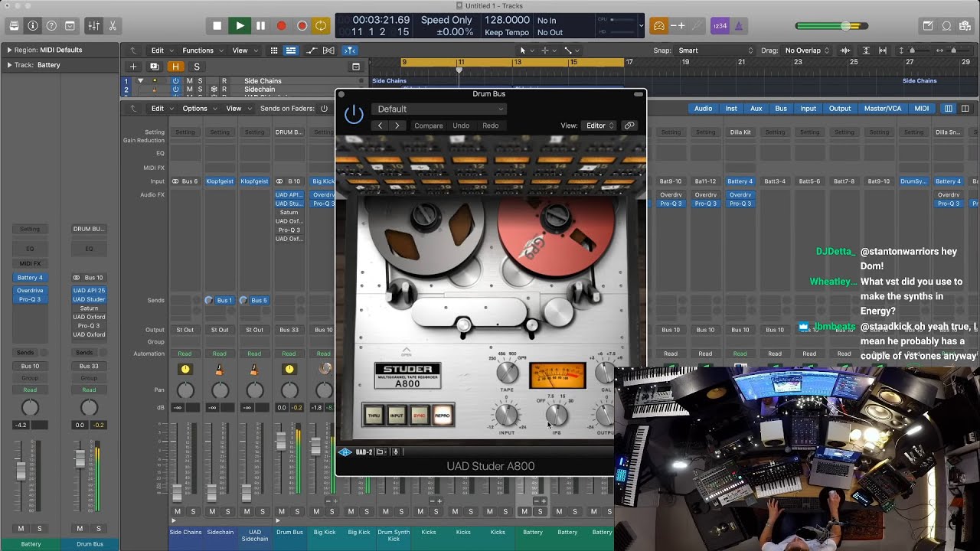Image resolution: width=980 pixels, height=551 pixels.
Task: Toggle the metronome click button
Action: tap(739, 25)
